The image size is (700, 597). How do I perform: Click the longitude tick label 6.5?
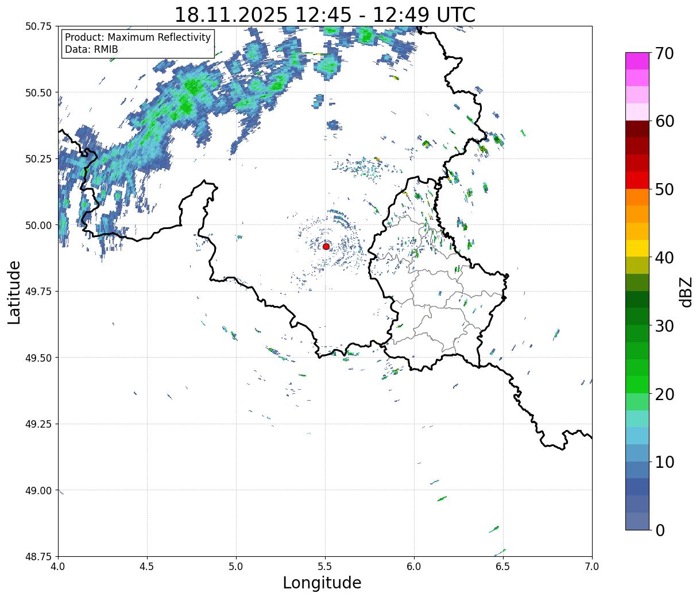click(503, 567)
